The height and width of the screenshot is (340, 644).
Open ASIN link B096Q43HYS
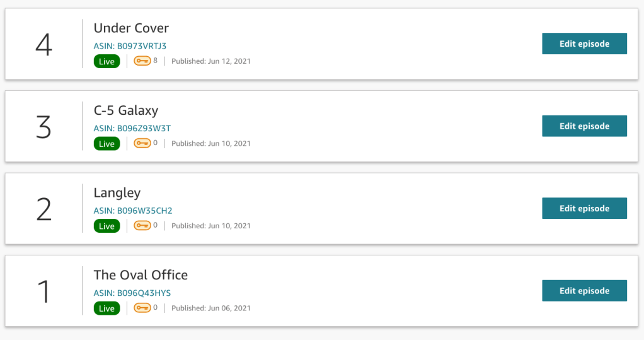point(132,293)
